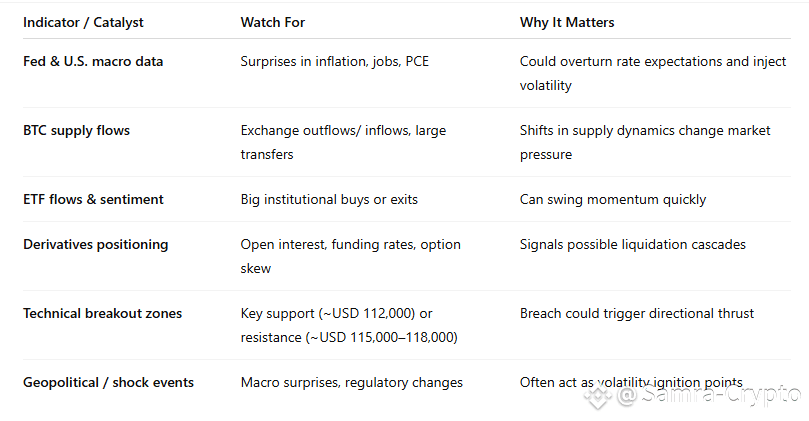Click the "Breach could trigger directional thrust" cell
The image size is (809, 421).
(637, 313)
